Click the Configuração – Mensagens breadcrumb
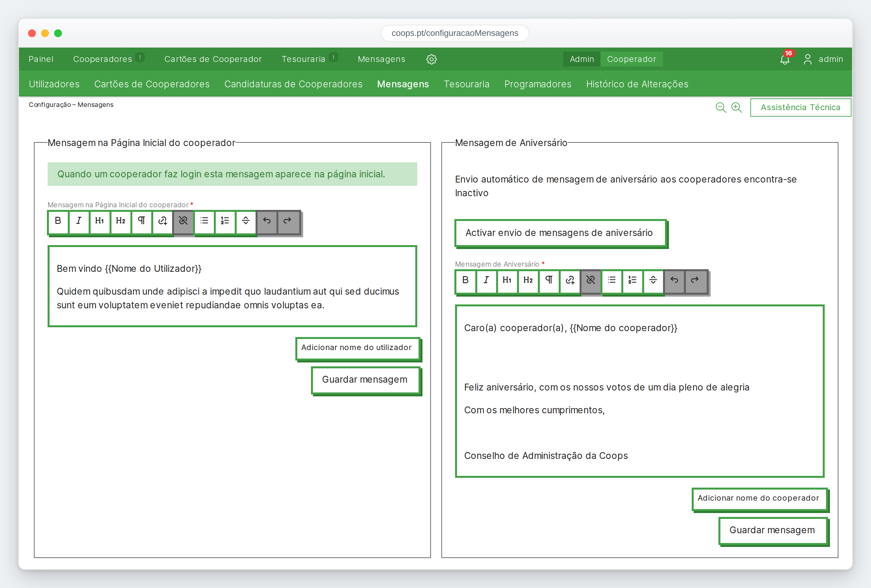This screenshot has width=871, height=588. coord(71,105)
